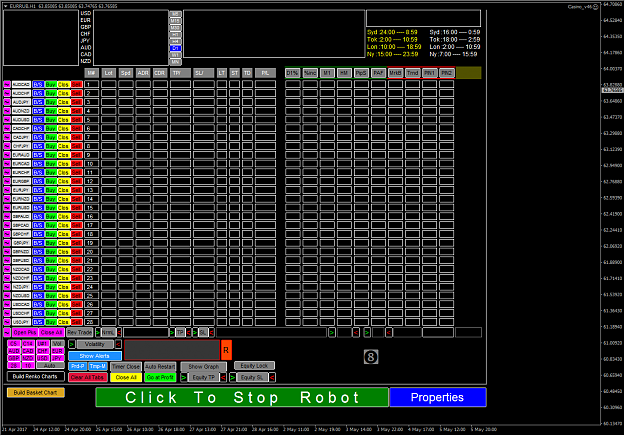
Task: Toggle the CAD currency filter
Action: [x=28, y=351]
